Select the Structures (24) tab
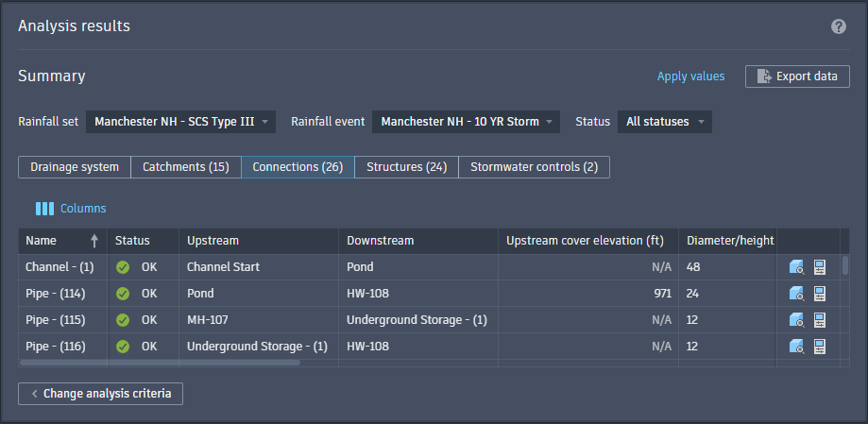868x424 pixels. click(x=406, y=167)
